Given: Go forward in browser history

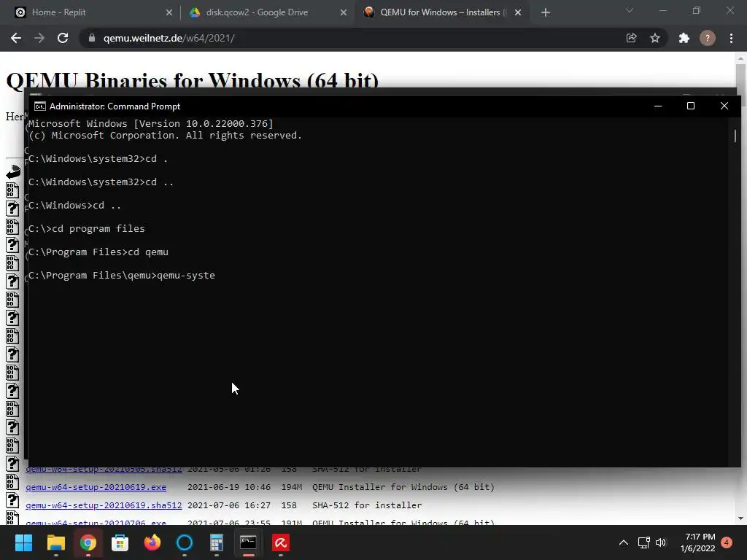Looking at the screenshot, I should tap(39, 38).
